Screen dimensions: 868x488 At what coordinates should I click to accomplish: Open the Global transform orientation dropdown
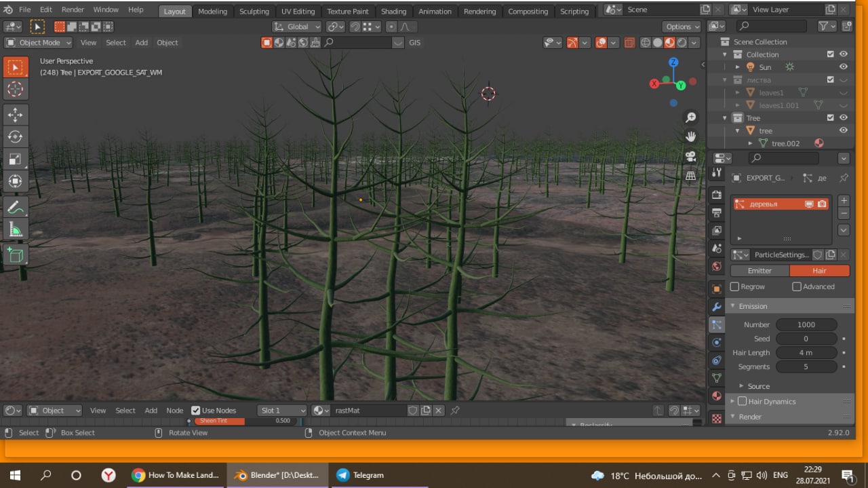tap(297, 26)
